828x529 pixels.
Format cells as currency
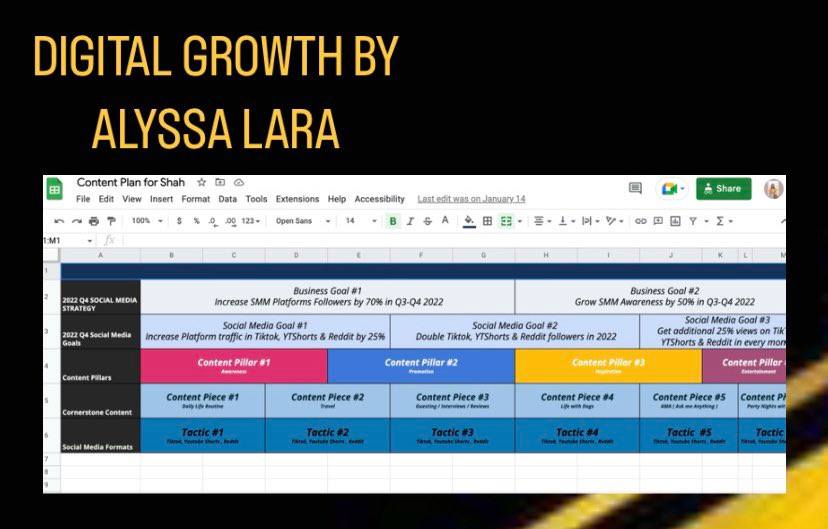179,221
